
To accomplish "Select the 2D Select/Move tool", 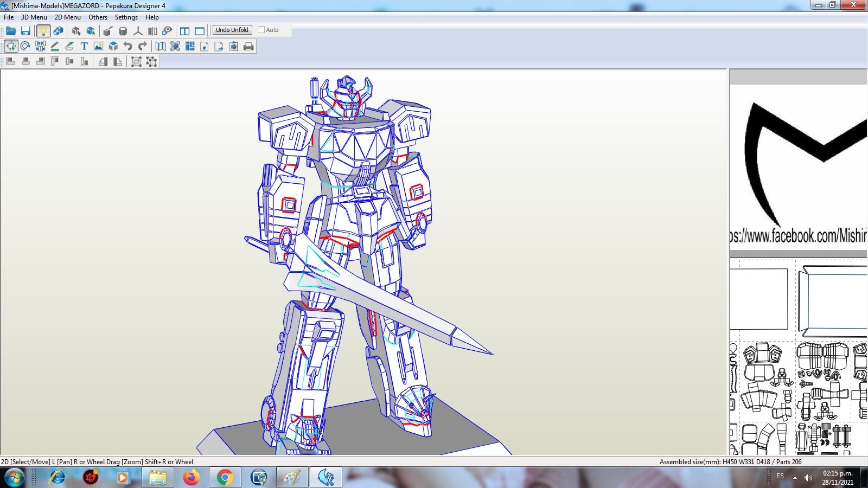I will pyautogui.click(x=12, y=46).
